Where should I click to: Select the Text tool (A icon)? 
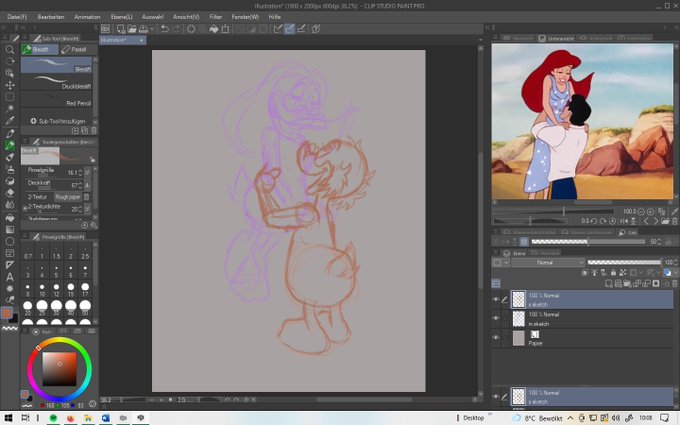point(10,277)
